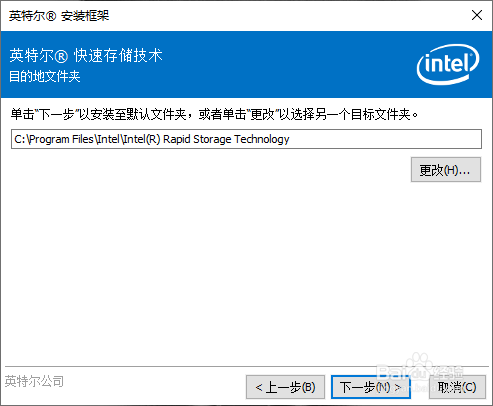Click the 英特尔公司 footer label

[34, 381]
